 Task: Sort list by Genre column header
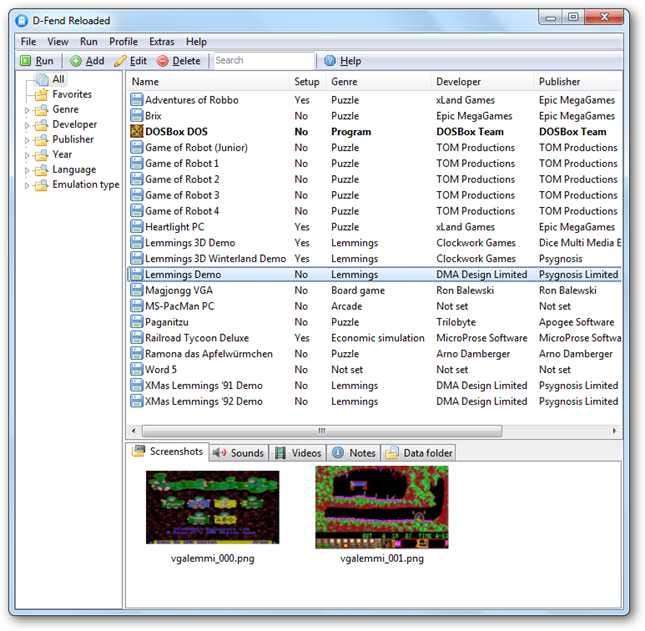click(x=343, y=82)
